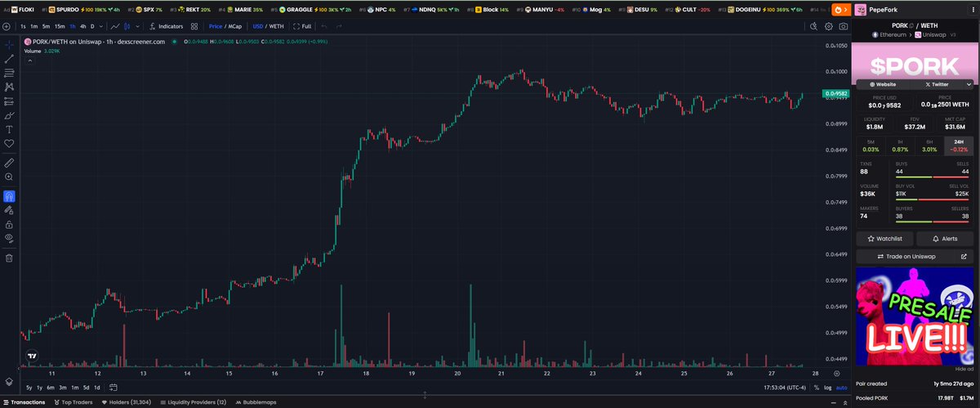Image resolution: width=980 pixels, height=408 pixels.
Task: Take a chart snapshot with camera icon
Action: (843, 26)
